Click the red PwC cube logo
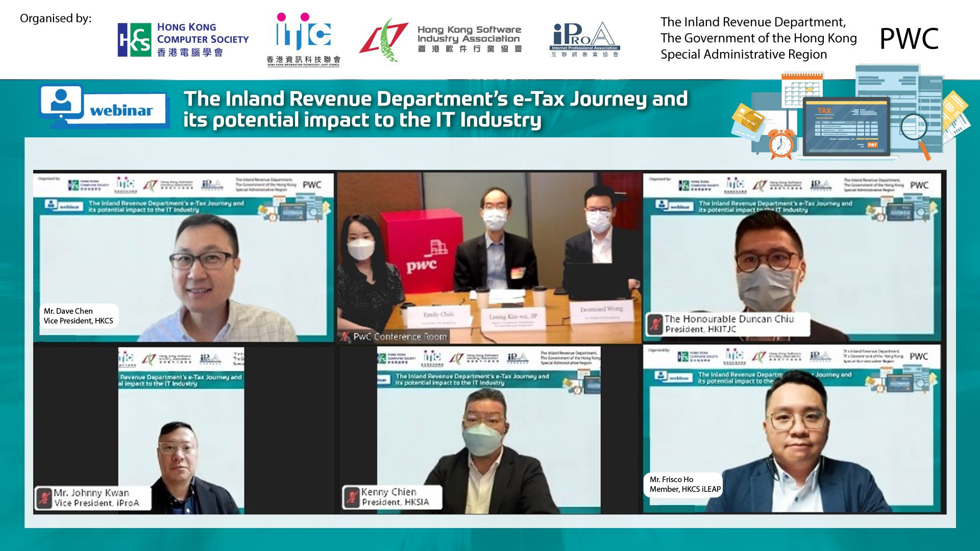 click(x=422, y=250)
